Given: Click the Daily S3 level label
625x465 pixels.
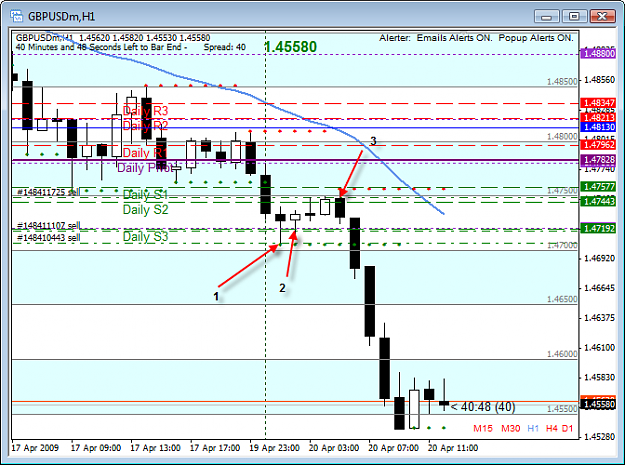Looking at the screenshot, I should coord(145,237).
